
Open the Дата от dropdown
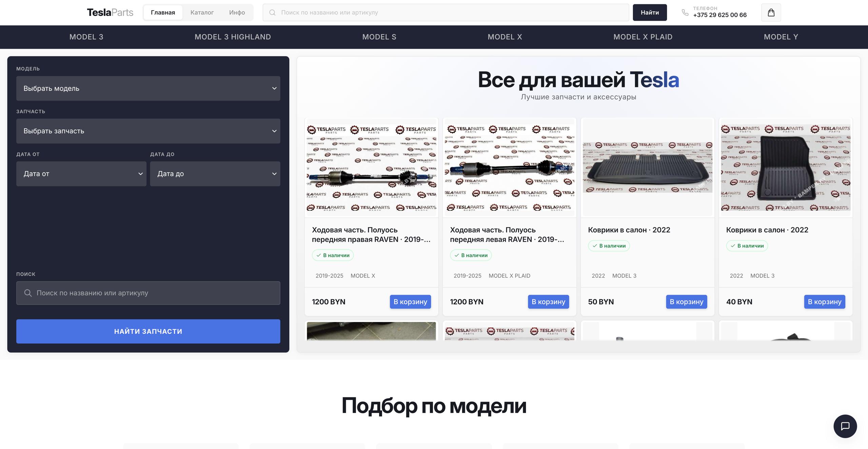coord(81,174)
